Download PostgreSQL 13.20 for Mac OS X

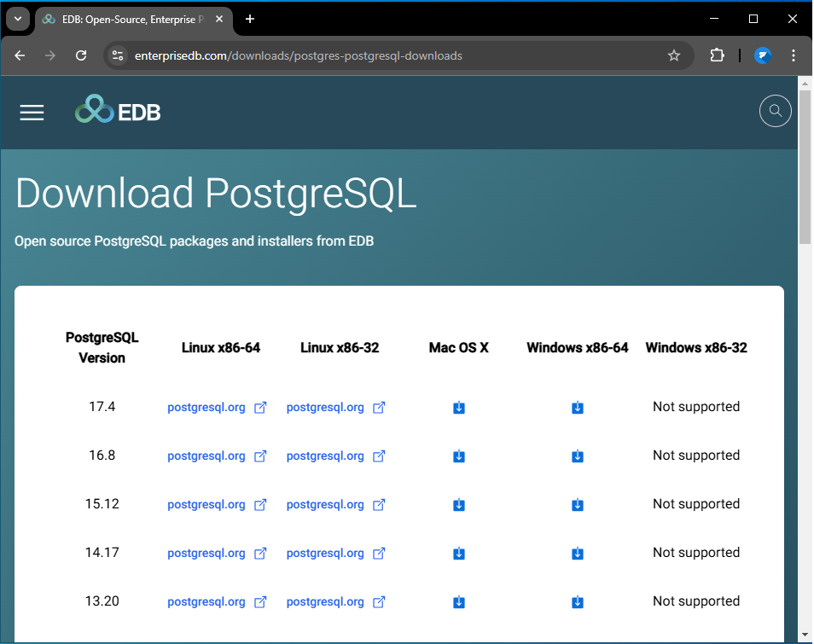coord(459,602)
